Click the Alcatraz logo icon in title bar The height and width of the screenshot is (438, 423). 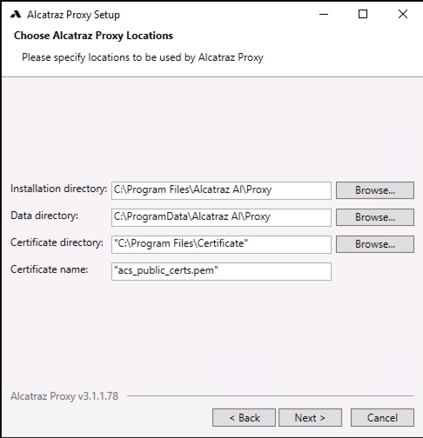click(x=15, y=14)
